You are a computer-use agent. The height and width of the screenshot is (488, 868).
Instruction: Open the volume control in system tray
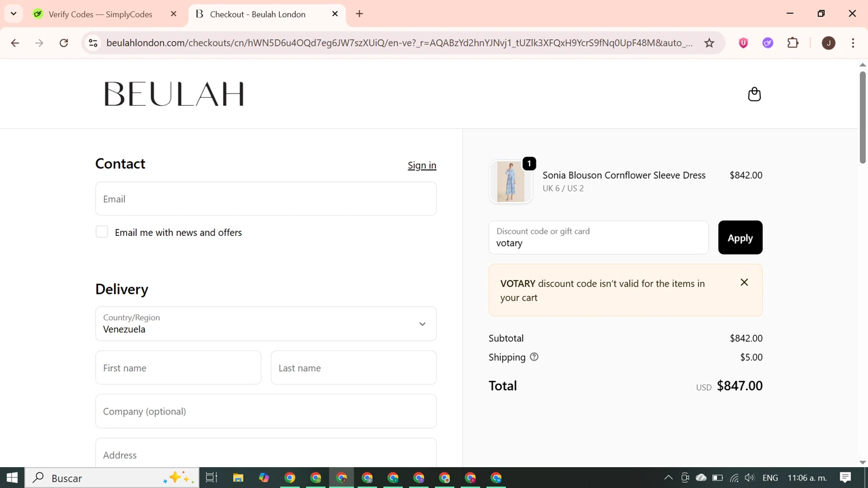750,478
